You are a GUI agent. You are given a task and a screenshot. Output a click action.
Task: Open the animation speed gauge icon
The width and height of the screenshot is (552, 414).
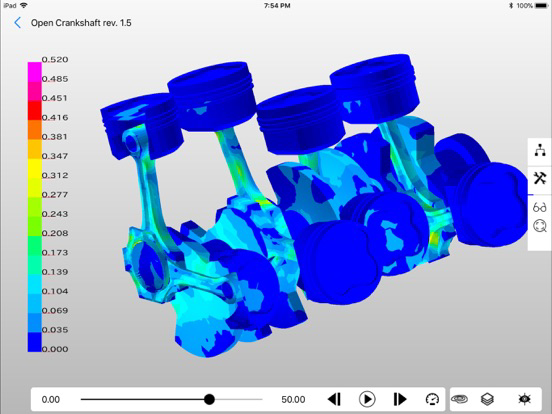click(x=432, y=399)
